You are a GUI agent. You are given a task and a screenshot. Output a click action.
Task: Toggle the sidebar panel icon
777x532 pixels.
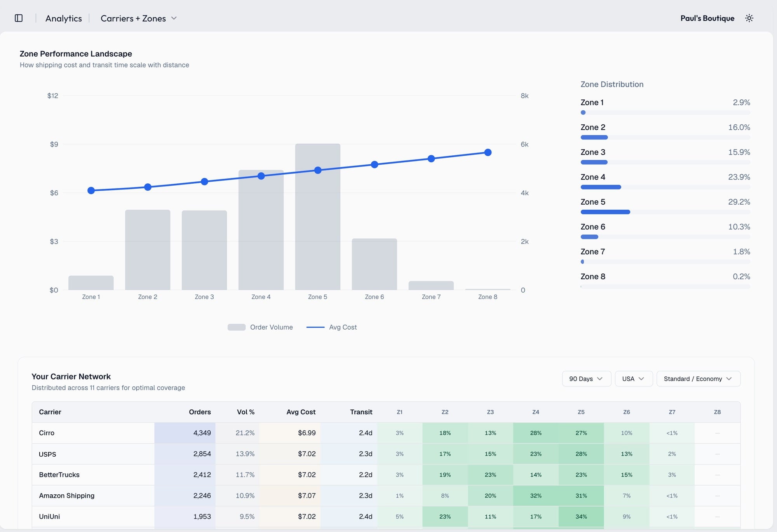pos(19,18)
